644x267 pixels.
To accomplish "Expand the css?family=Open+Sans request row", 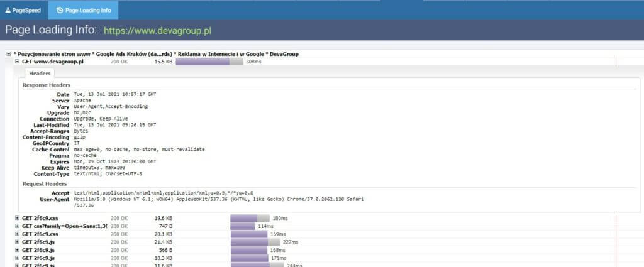I will tap(17, 226).
